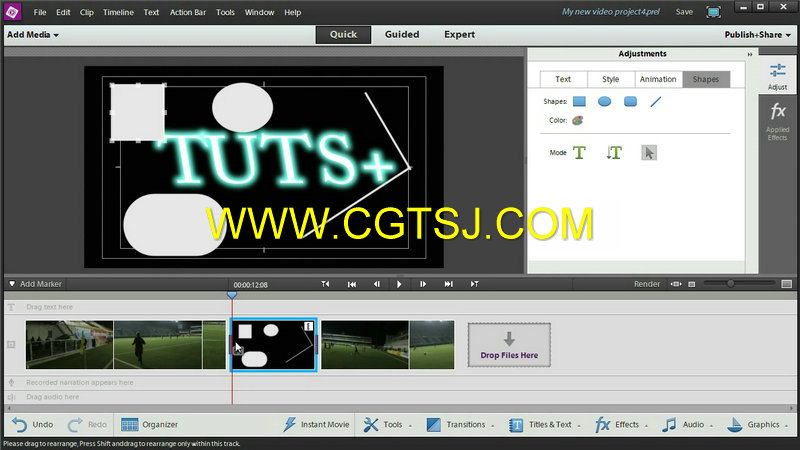
Task: Open the Publish+Share dropdown
Action: click(x=758, y=35)
